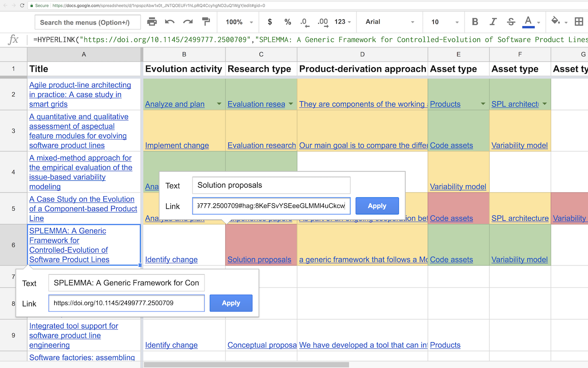Click the browser address bar URL
Viewport: 588px width, 368px height.
(x=158, y=6)
